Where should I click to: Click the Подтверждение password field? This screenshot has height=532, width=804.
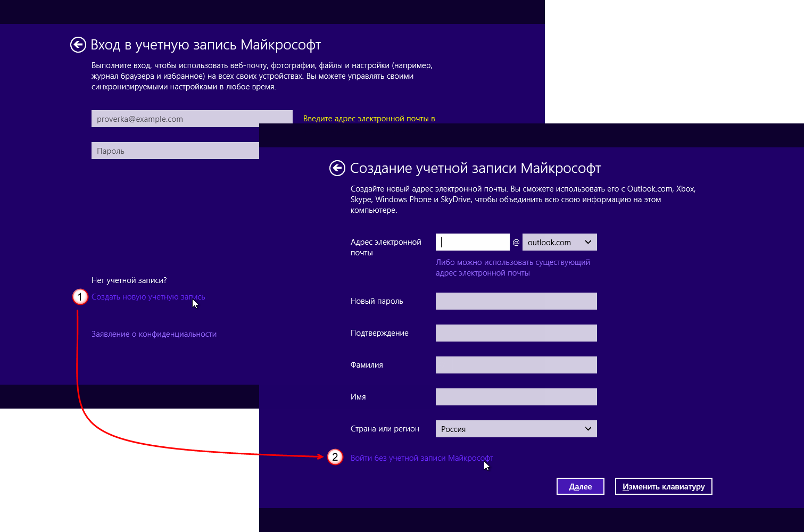(x=516, y=333)
